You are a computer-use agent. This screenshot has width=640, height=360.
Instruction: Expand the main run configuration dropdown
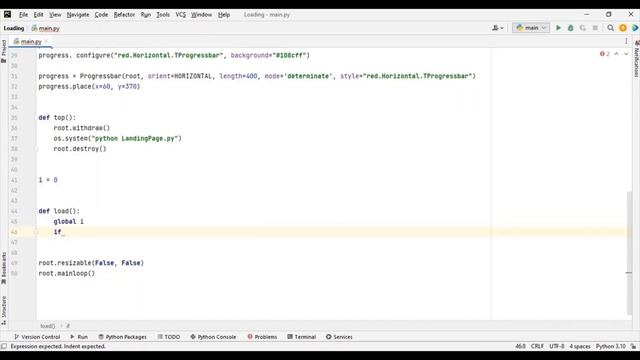(531, 28)
